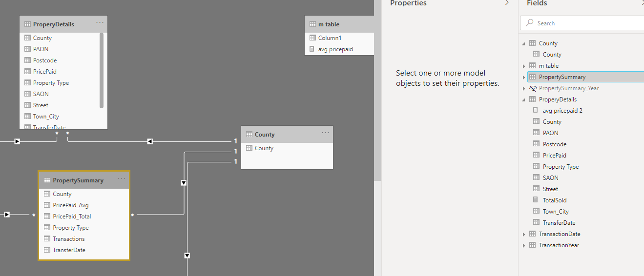
Task: Click the search magnifier icon in Fields
Action: (x=530, y=23)
